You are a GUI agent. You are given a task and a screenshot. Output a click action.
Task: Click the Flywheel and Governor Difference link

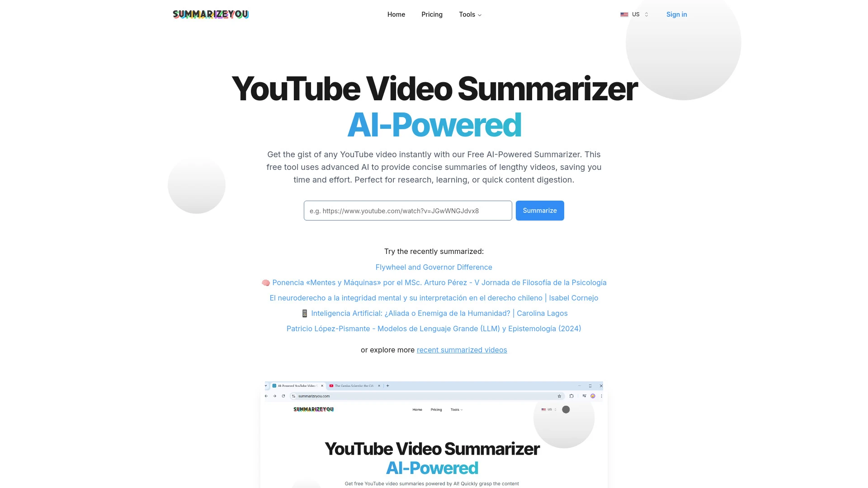coord(434,266)
